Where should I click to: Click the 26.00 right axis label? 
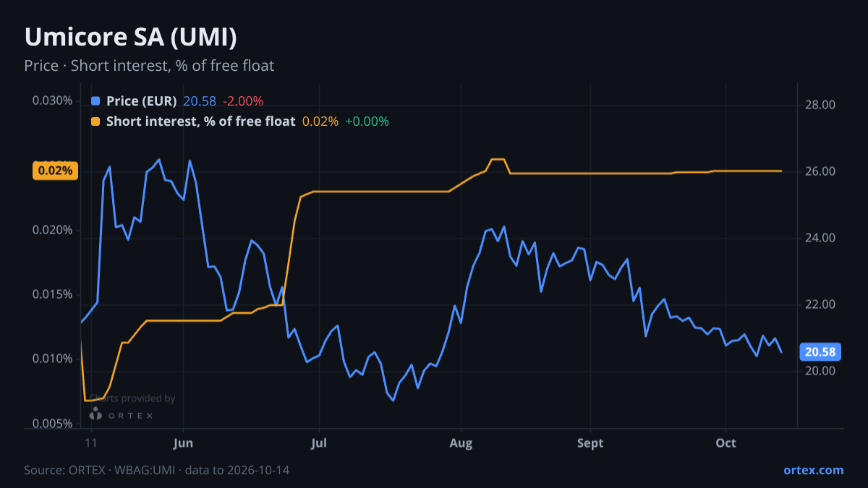click(820, 171)
